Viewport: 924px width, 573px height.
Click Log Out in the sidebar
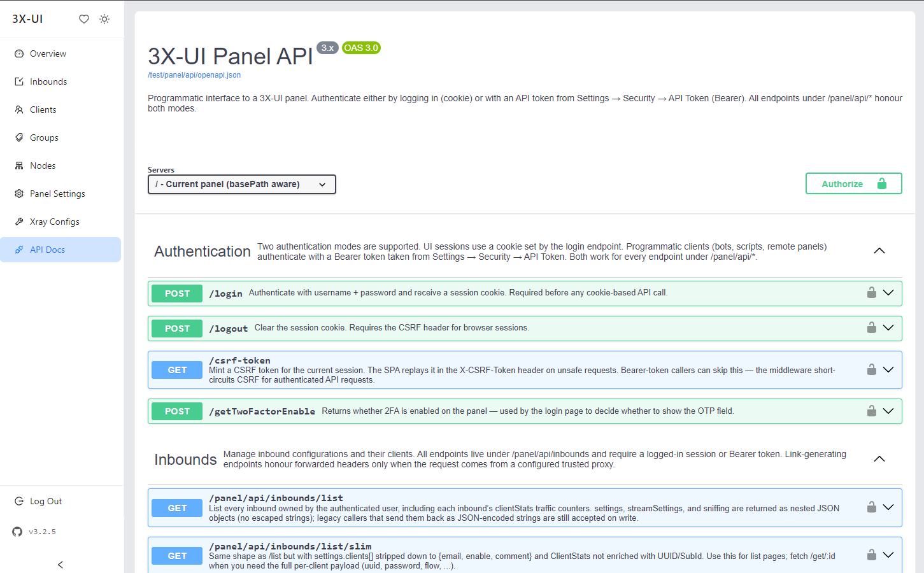tap(60, 501)
